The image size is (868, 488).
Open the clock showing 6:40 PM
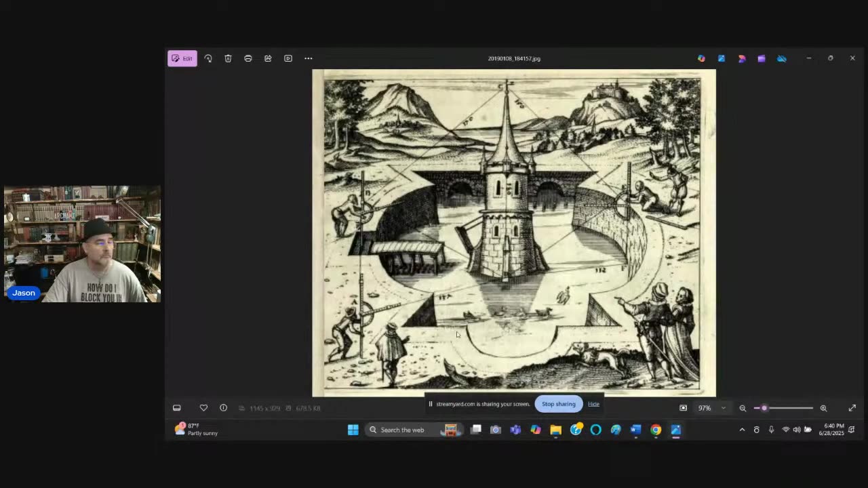(831, 430)
